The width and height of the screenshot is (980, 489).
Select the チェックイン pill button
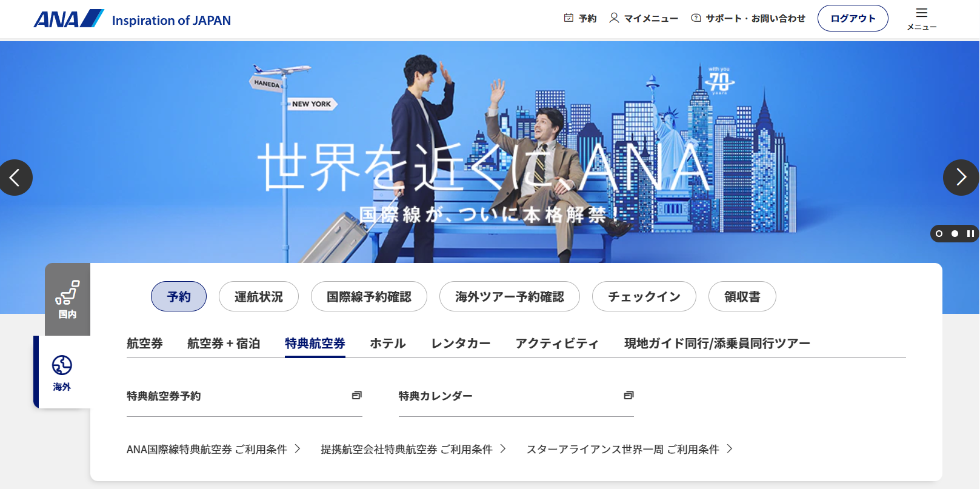click(x=644, y=296)
